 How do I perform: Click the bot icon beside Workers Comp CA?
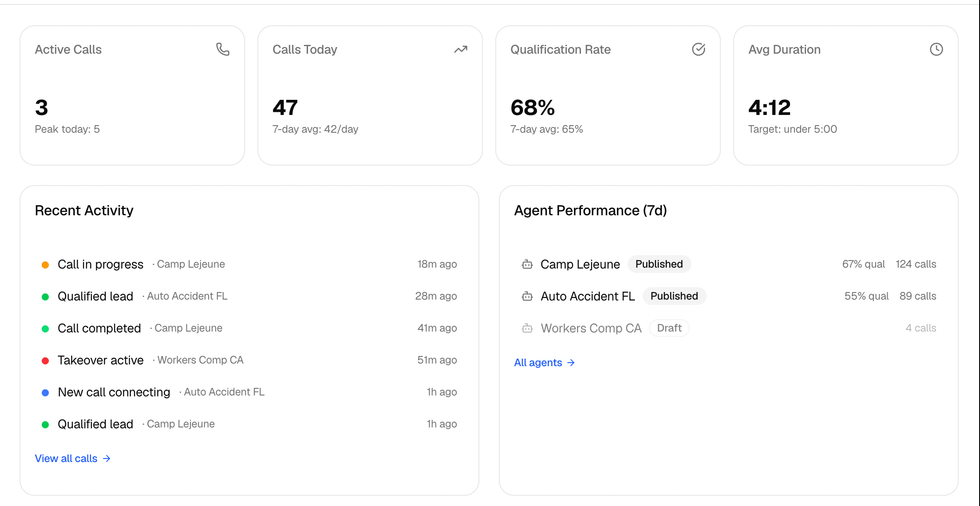[x=527, y=328]
